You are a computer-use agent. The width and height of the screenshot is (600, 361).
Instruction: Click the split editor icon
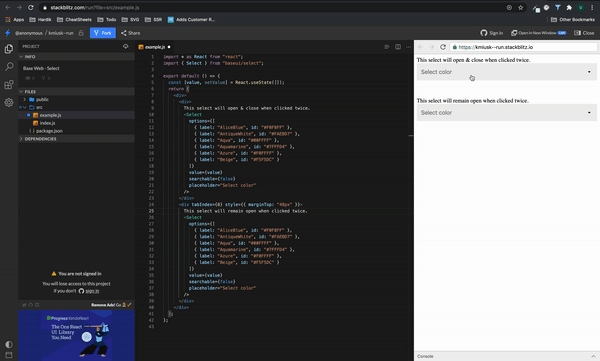(398, 47)
